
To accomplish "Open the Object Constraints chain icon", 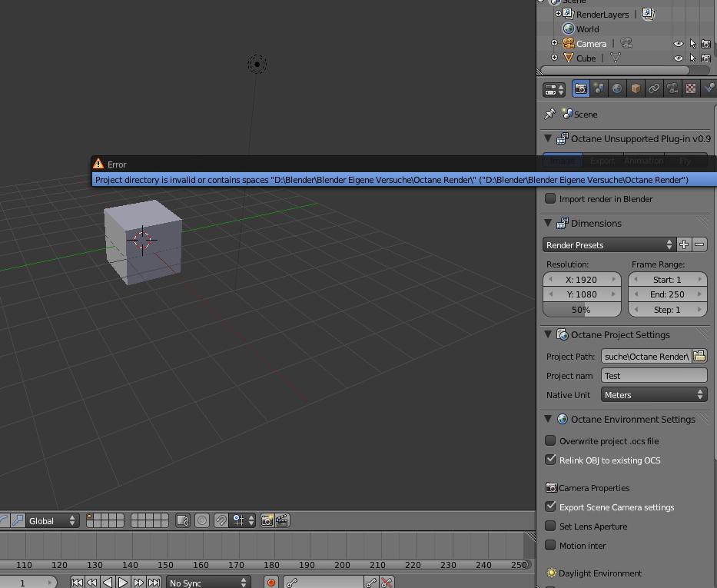I will point(654,88).
